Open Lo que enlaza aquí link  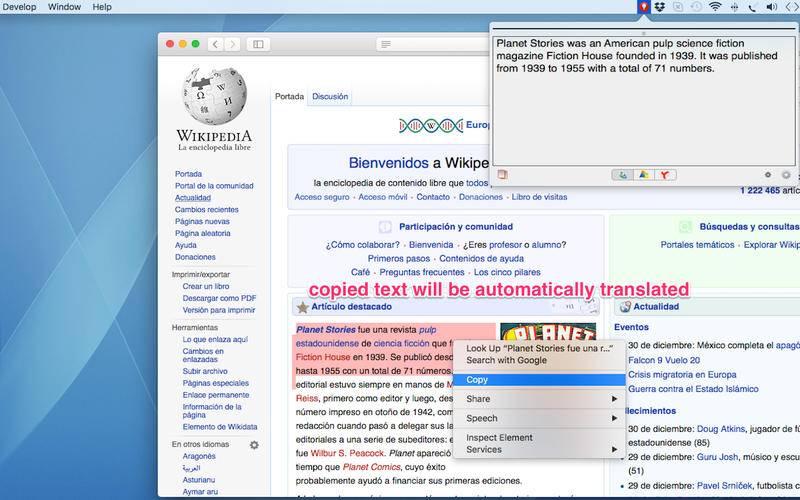[x=215, y=339]
